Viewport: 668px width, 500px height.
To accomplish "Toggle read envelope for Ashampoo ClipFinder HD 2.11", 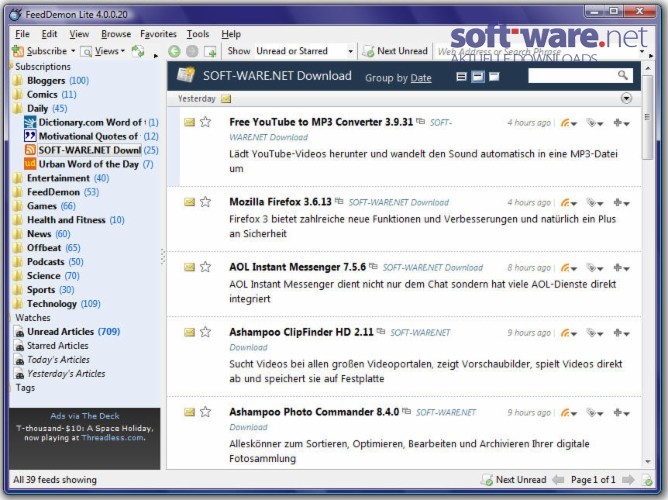I will pos(190,332).
